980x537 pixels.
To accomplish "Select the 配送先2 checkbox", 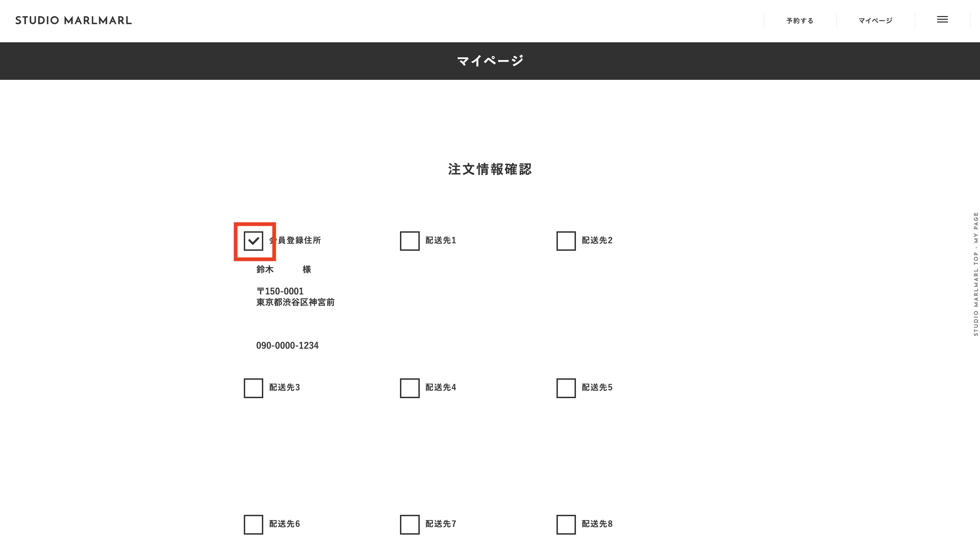I will pos(565,241).
